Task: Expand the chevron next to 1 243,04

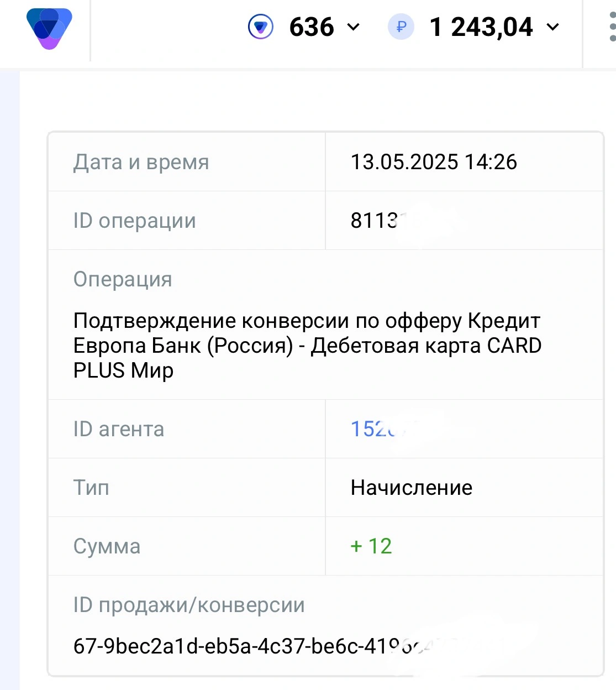Action: [552, 27]
